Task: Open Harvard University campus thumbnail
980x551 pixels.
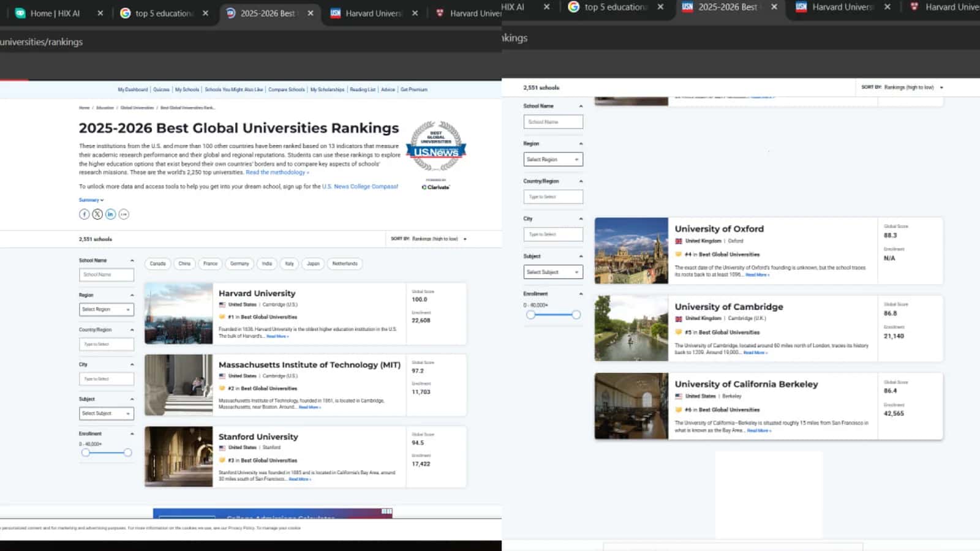Action: point(179,313)
